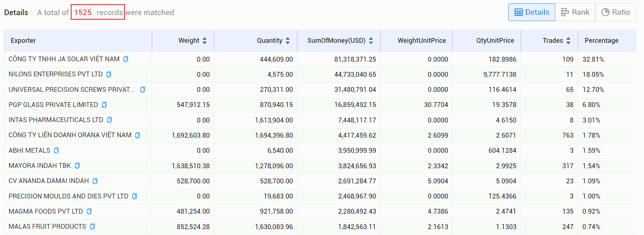Switch to the Details view tab

click(x=532, y=12)
